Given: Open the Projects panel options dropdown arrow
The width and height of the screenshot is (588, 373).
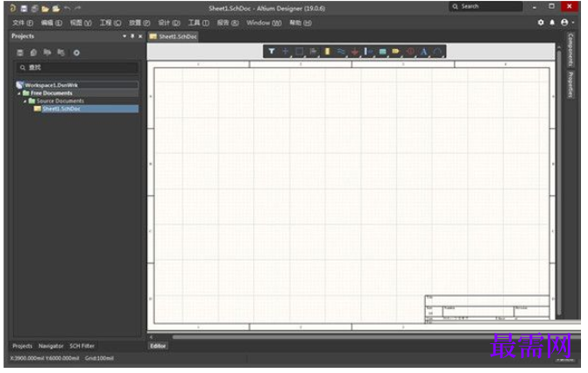Looking at the screenshot, I should (x=124, y=37).
